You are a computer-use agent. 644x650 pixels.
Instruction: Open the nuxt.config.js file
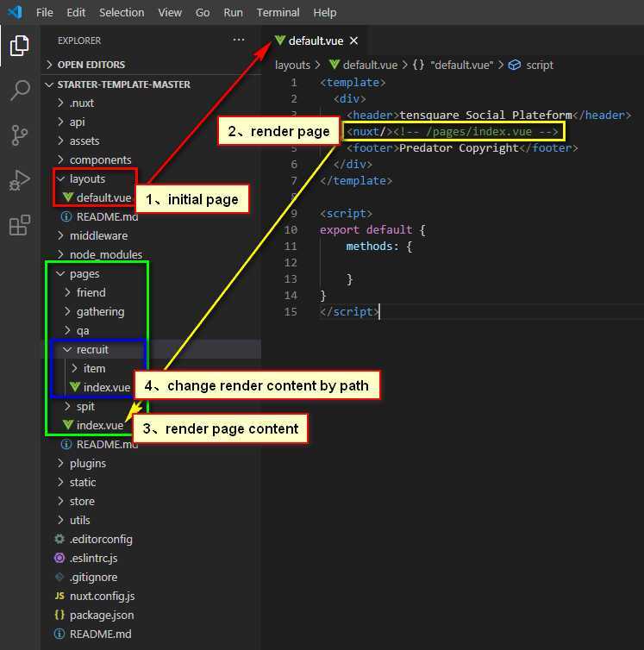(152, 596)
